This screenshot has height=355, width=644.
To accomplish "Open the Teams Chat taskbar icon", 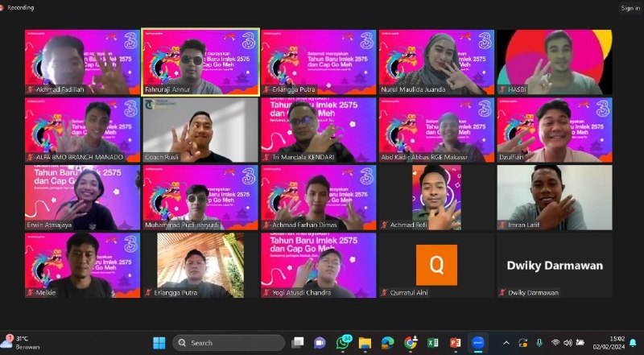I will (320, 343).
